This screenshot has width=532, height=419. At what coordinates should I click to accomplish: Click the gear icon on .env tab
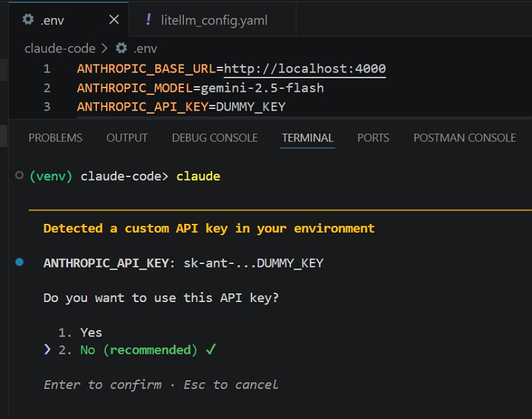28,19
